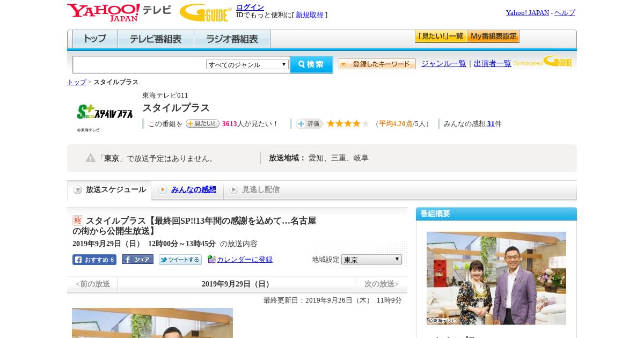Click the warning triangle icon

point(91,158)
